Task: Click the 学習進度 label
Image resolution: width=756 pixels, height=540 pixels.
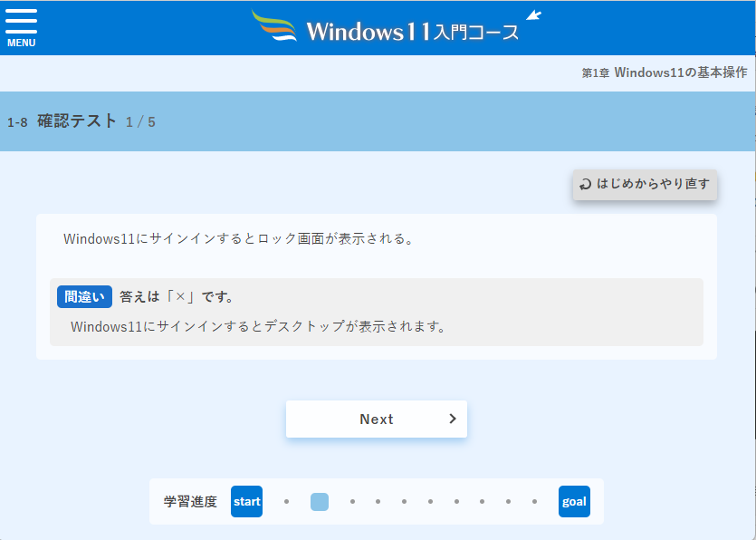Action: point(190,502)
